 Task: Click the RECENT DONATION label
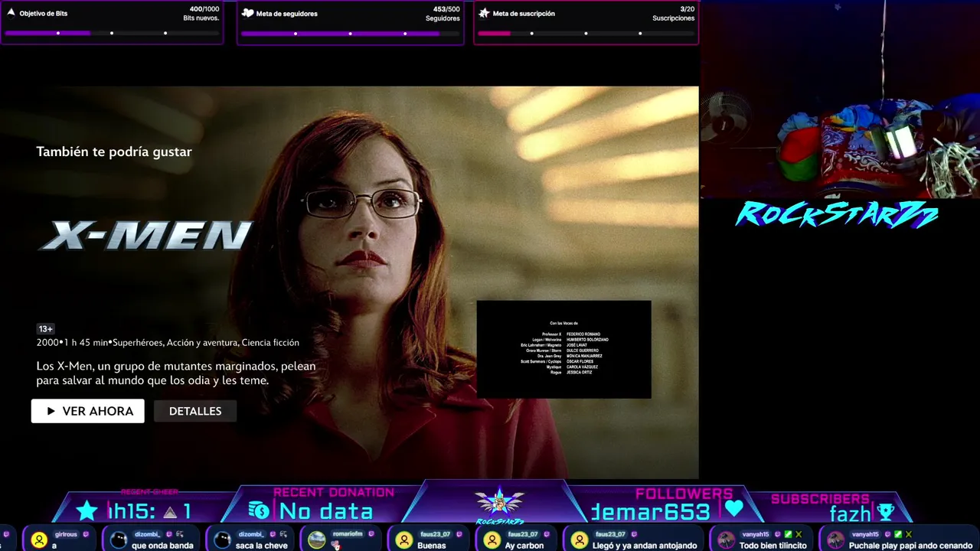pos(334,493)
